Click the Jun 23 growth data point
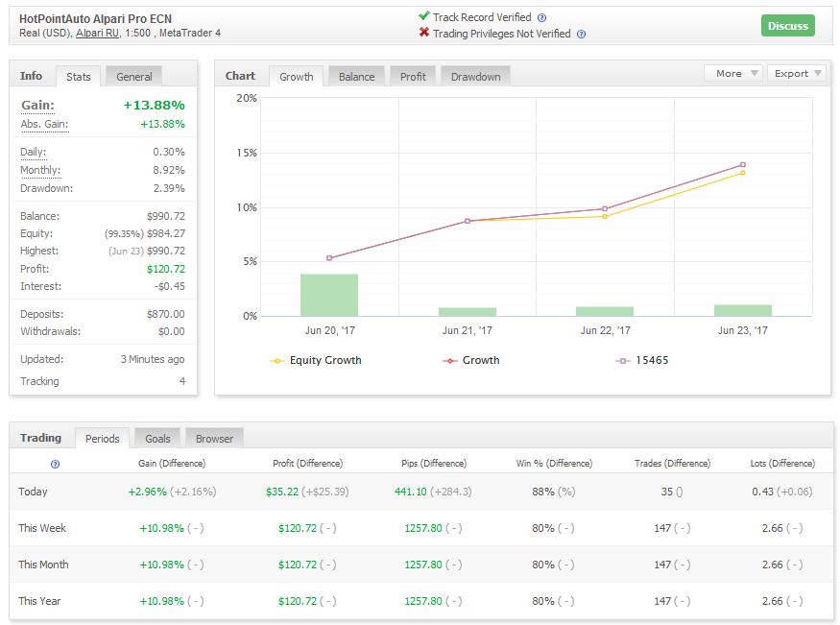840x625 pixels. pos(742,165)
